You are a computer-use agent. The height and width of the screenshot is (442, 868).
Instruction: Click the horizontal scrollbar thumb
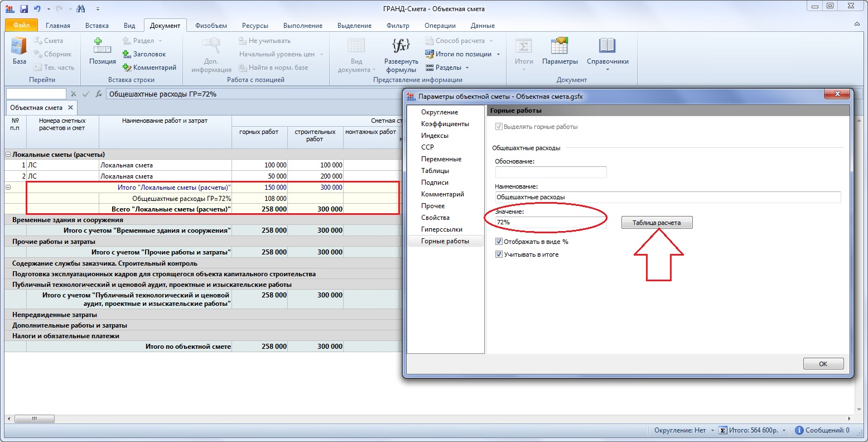tap(34, 419)
